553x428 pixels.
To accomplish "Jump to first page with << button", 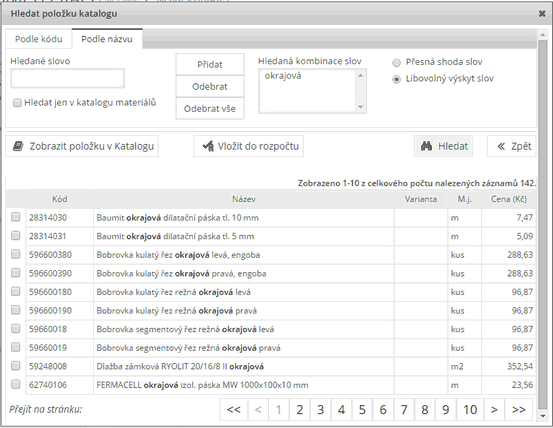I will coord(233,410).
